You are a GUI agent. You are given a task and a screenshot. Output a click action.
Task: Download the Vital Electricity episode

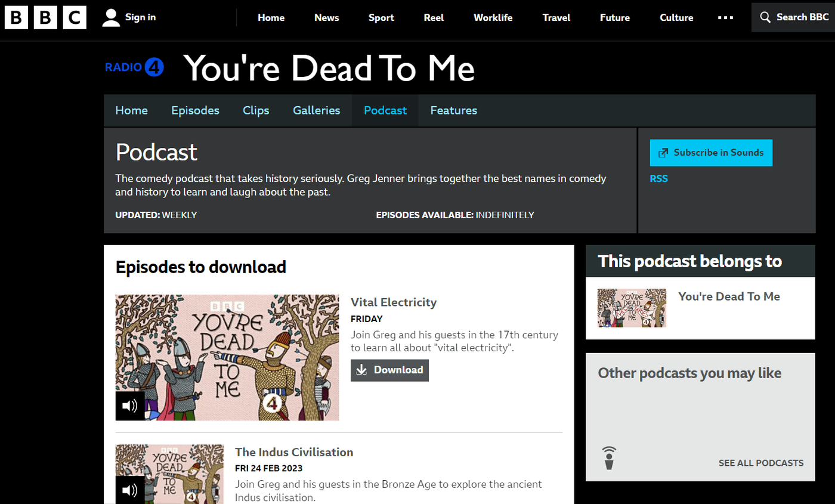[x=389, y=370]
